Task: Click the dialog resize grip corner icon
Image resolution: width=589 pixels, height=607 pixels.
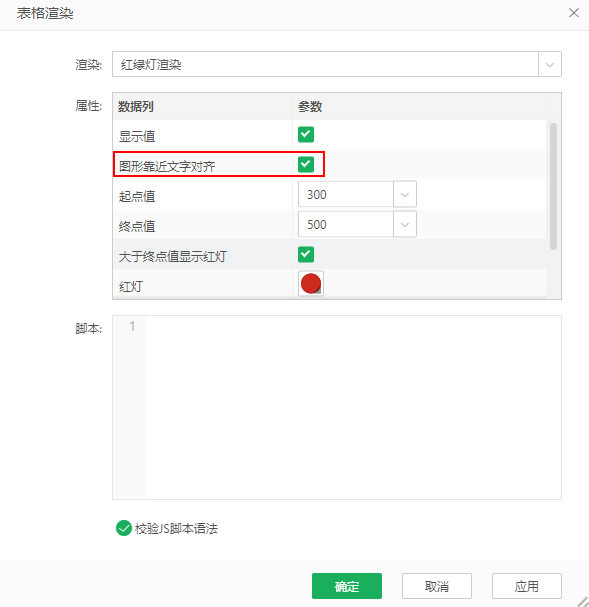Action: coord(583,601)
